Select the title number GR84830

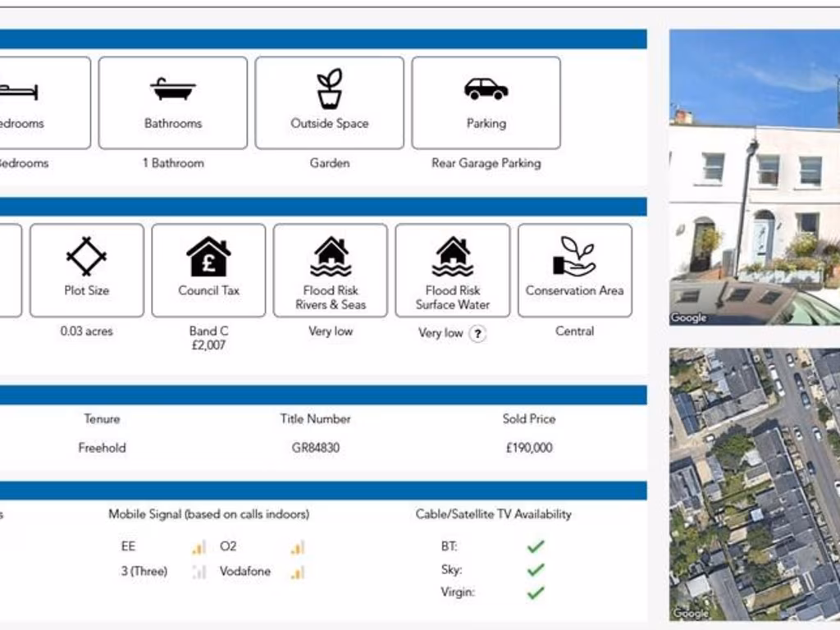coord(315,448)
